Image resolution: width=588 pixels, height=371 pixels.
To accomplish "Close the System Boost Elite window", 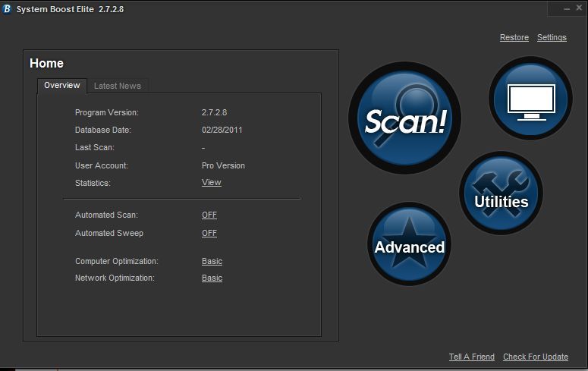I will tap(579, 8).
